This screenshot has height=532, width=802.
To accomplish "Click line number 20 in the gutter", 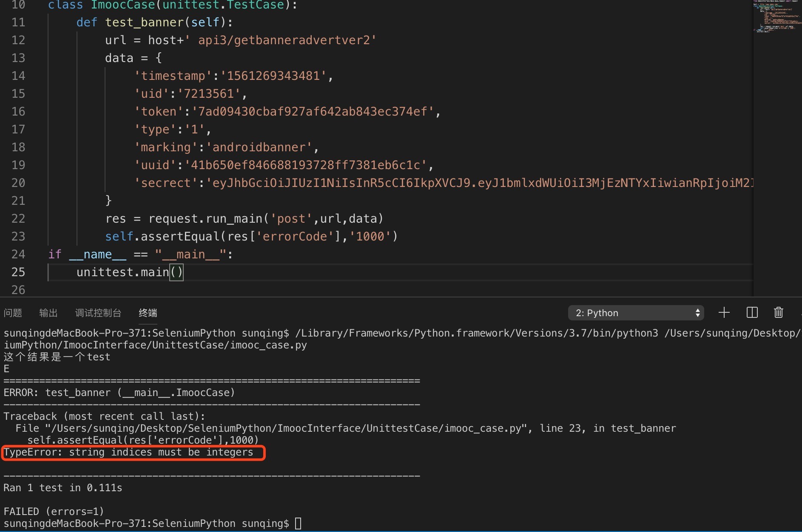I will pyautogui.click(x=18, y=183).
